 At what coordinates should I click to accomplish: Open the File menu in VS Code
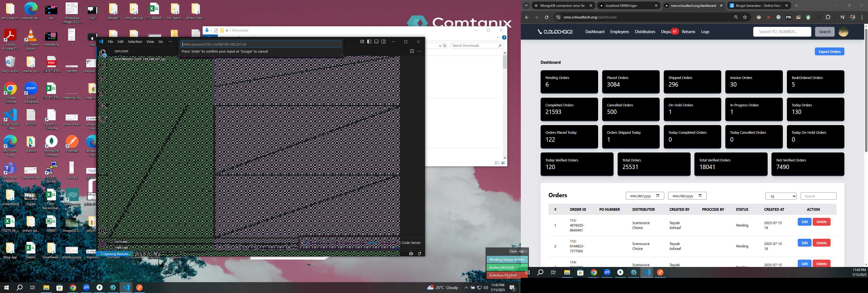click(110, 42)
